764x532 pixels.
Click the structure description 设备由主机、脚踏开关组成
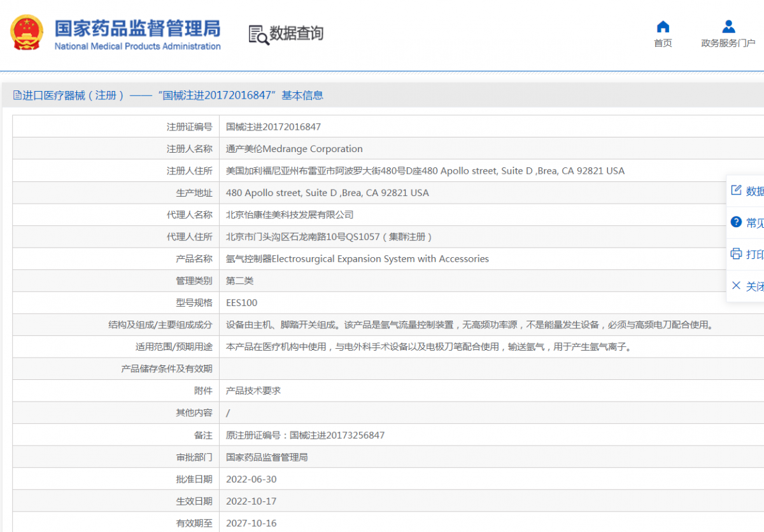click(470, 325)
